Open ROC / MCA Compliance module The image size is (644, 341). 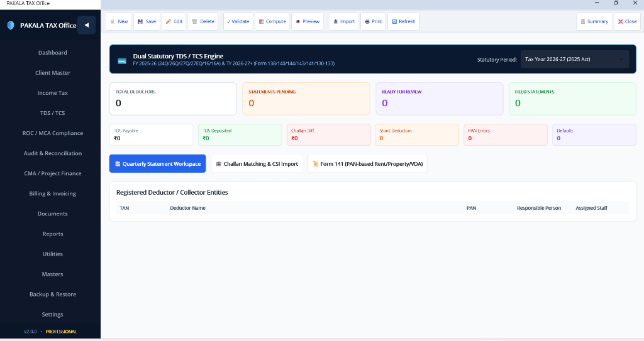click(53, 133)
